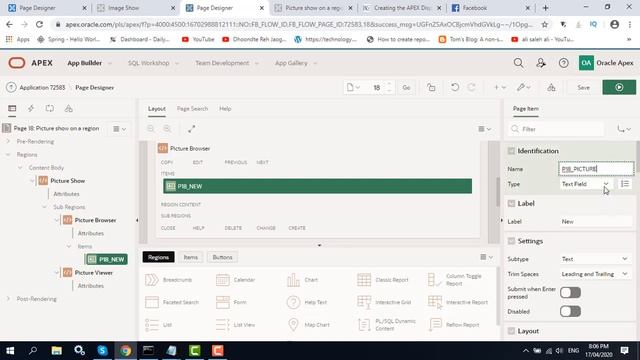Viewport: 640px width, 360px height.
Task: Open the Help question mark icon
Action: (x=564, y=63)
